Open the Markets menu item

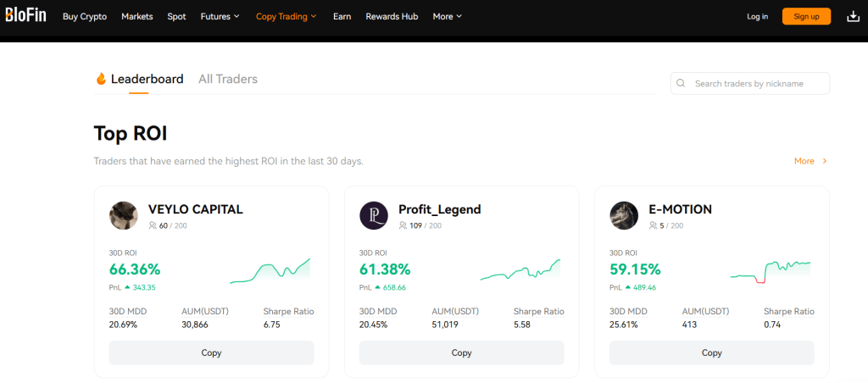point(137,16)
